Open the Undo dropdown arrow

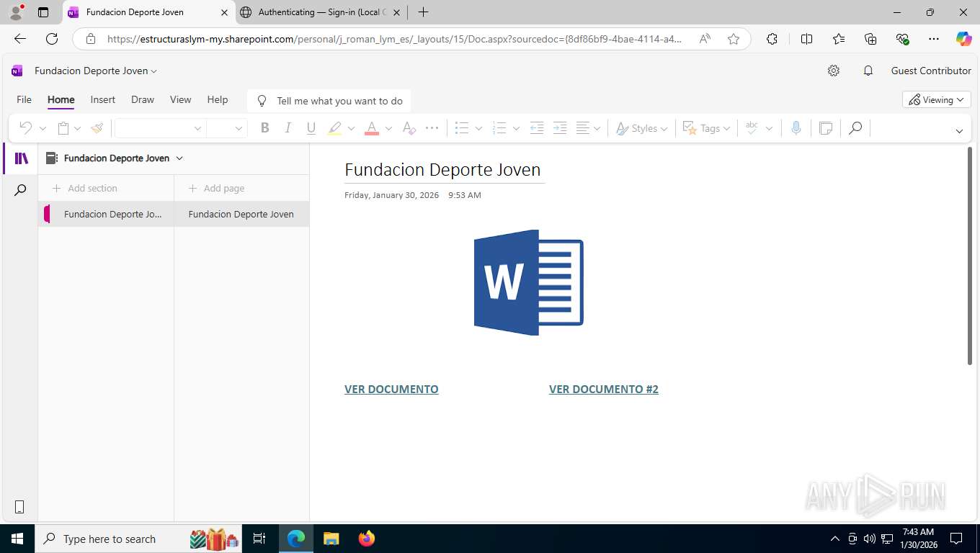click(43, 129)
